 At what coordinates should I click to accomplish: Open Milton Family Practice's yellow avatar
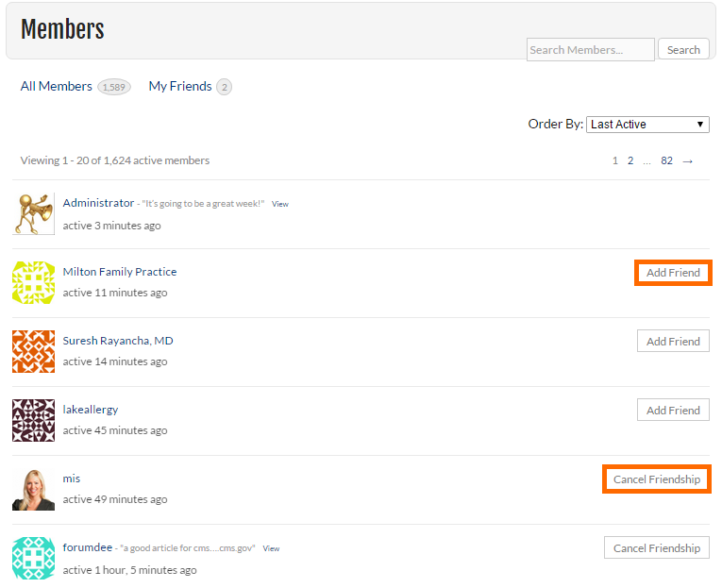pos(33,283)
